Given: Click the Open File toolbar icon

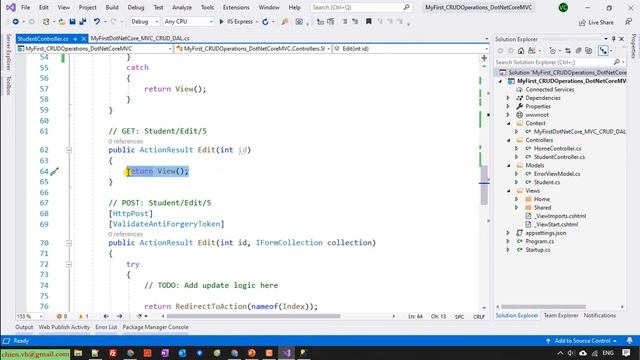Looking at the screenshot, I should [62, 22].
